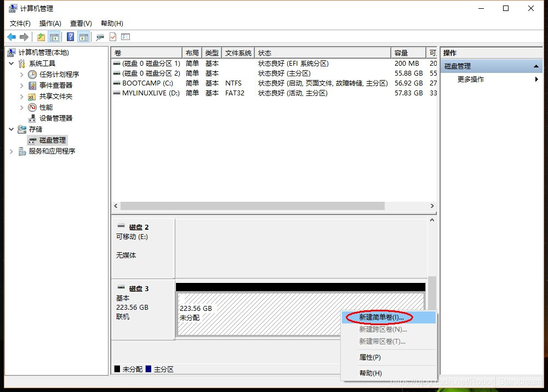Click the 计算机管理(本地) root icon

coord(12,53)
